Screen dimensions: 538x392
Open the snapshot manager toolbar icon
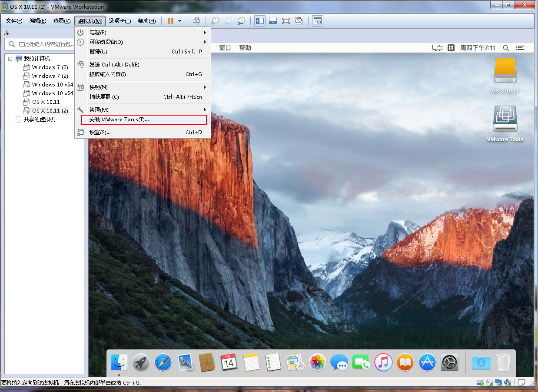241,21
